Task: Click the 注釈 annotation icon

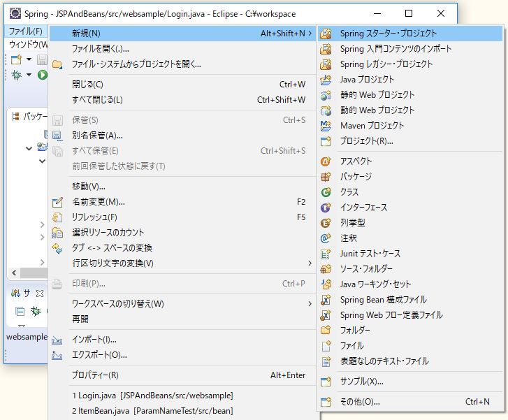Action: (326, 238)
